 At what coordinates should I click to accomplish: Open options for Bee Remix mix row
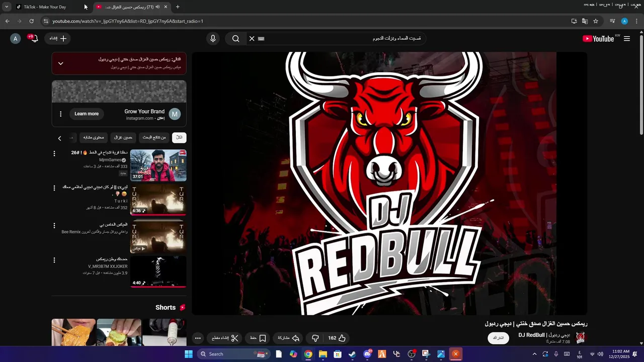(54, 226)
